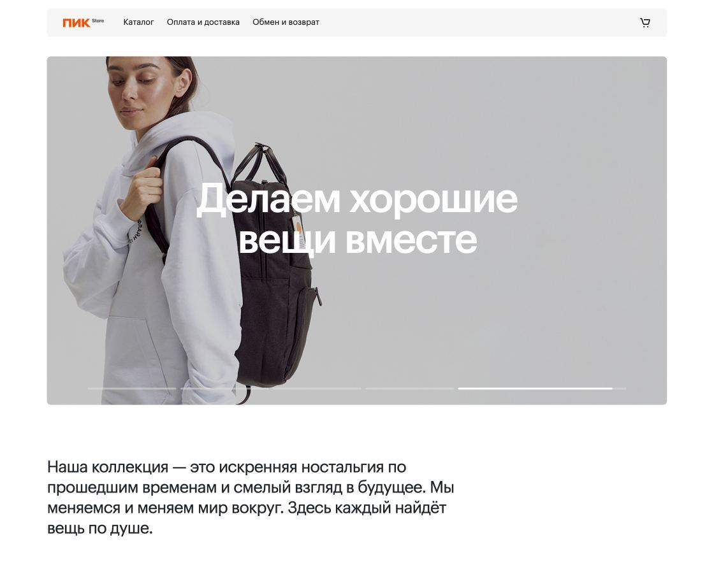714x588 pixels.
Task: Select the second slide indicator bar
Action: [224, 388]
